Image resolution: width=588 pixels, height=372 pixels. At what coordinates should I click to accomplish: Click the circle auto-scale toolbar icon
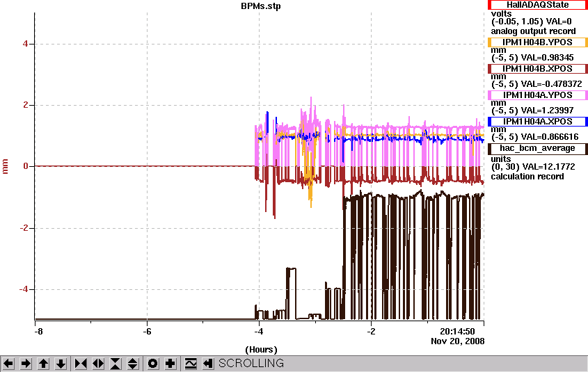point(153,364)
